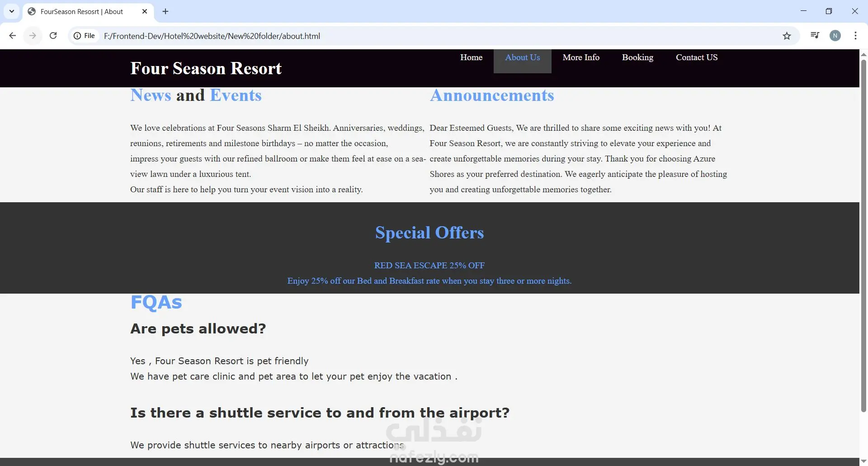This screenshot has width=868, height=466.
Task: Click the scrollbar down arrow
Action: 863,461
